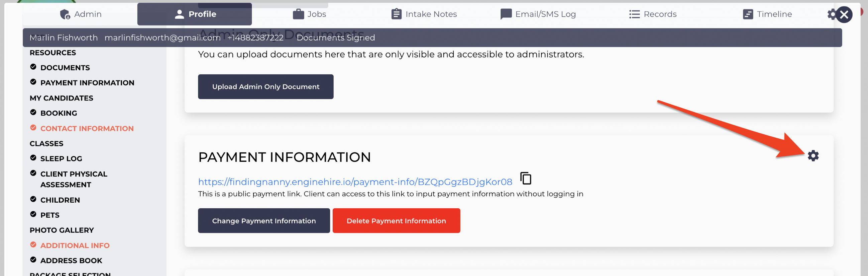Click the Timeline icon

(x=748, y=14)
